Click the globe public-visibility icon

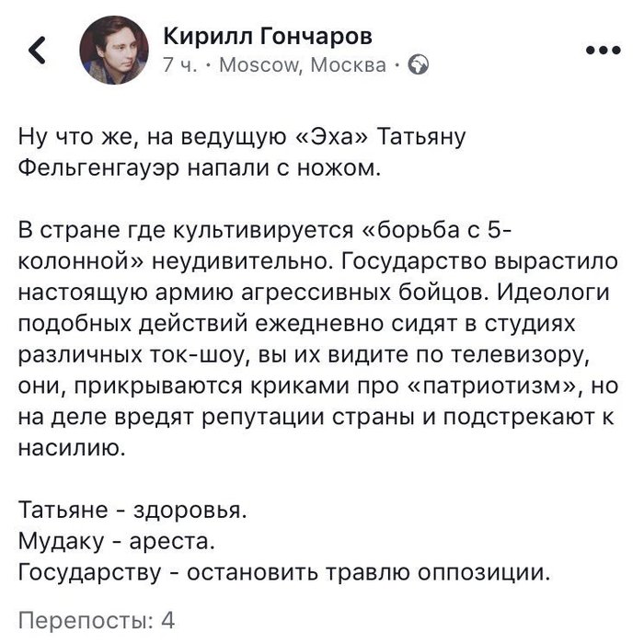[416, 65]
